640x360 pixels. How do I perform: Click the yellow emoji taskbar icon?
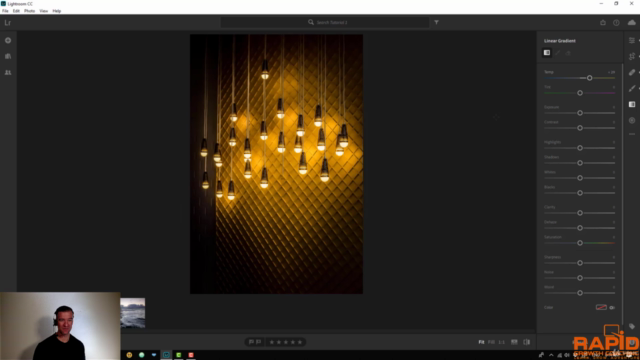point(129,355)
